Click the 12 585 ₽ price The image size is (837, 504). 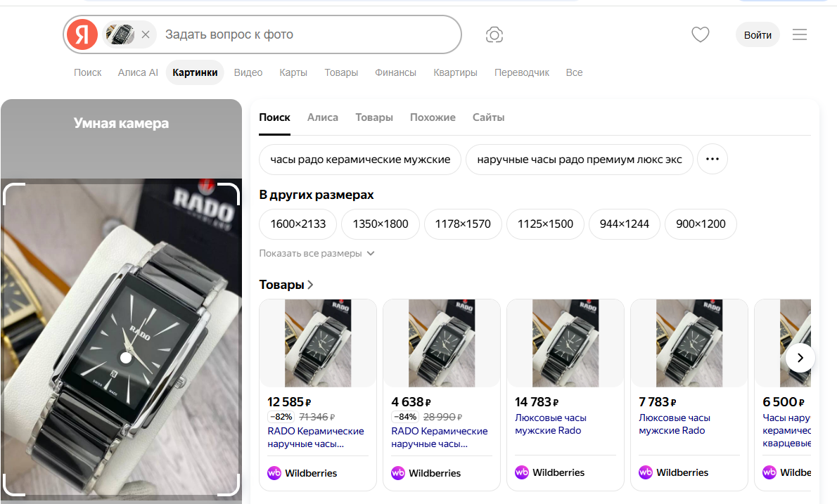pos(289,401)
